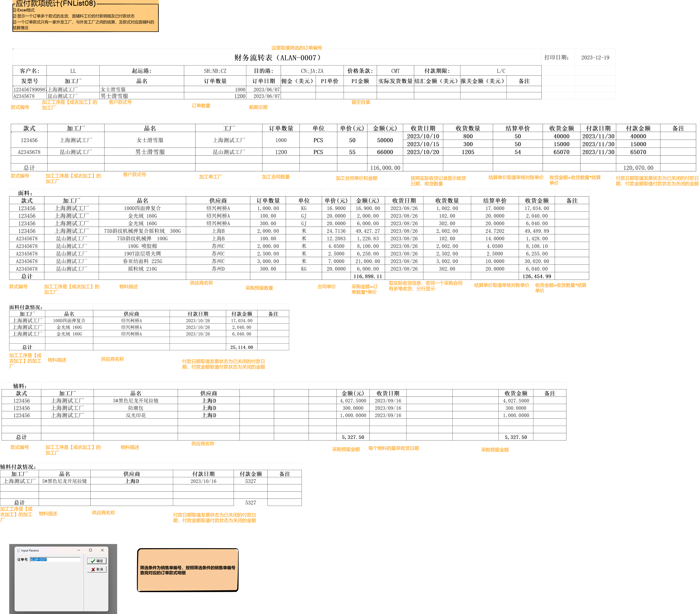Select material 190T涂层塔夫绸
Image resolution: width=700 pixels, height=614 pixels.
pyautogui.click(x=142, y=254)
